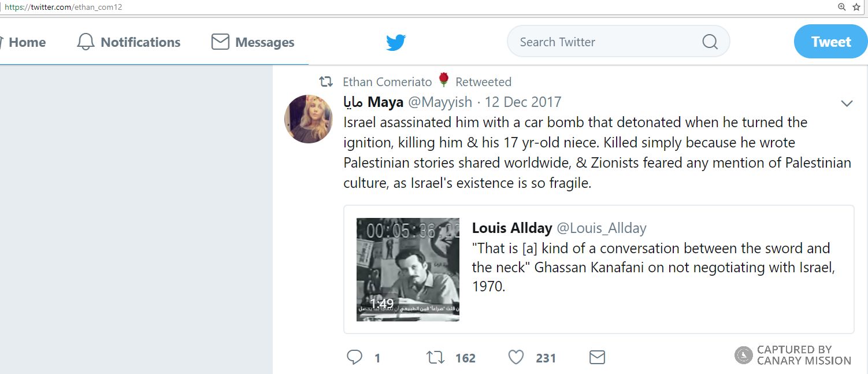
Task: Retweet Maya's tweet
Action: [x=435, y=357]
